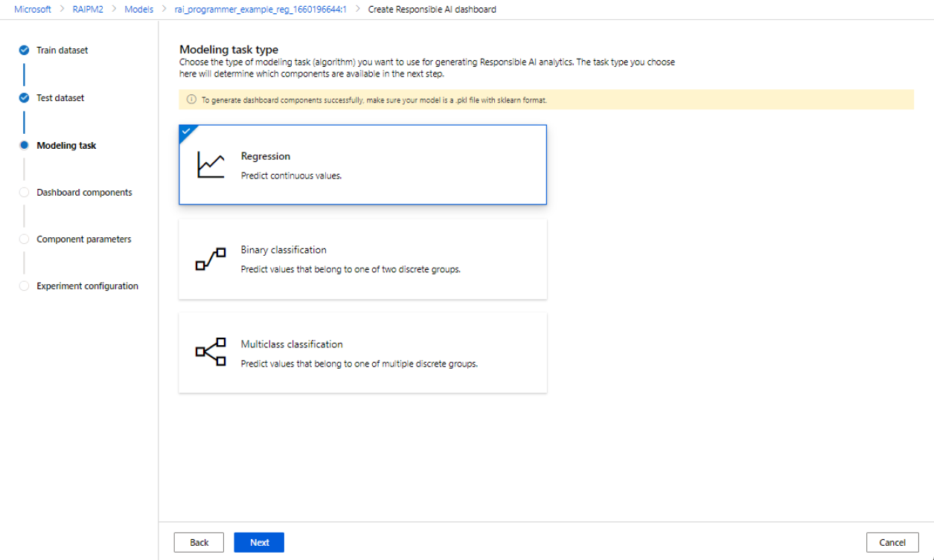Click the Modeling task current step dot

(24, 146)
